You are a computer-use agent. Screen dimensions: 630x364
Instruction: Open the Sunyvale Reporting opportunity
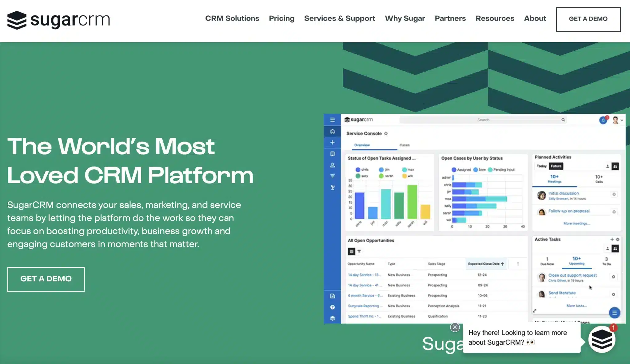pos(365,306)
